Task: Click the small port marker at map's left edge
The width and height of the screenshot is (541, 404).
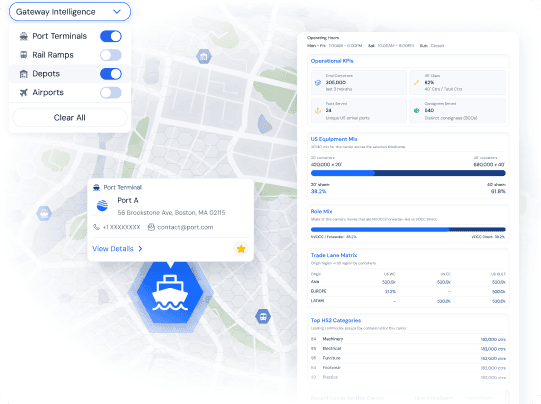Action: tap(44, 214)
